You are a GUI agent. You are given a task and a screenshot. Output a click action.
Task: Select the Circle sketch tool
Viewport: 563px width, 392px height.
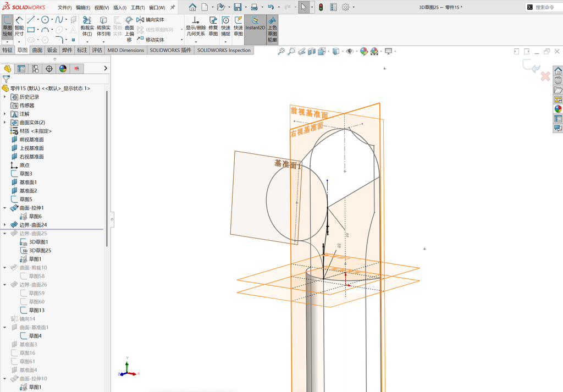45,20
